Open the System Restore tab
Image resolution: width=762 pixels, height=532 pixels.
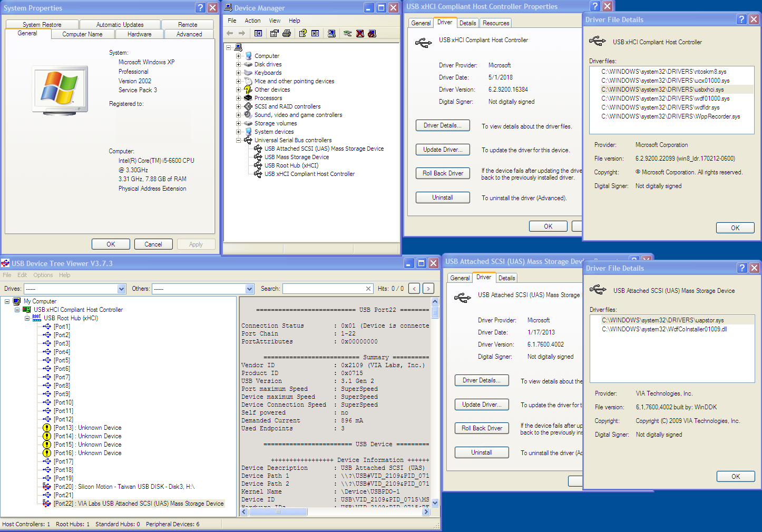coord(42,25)
